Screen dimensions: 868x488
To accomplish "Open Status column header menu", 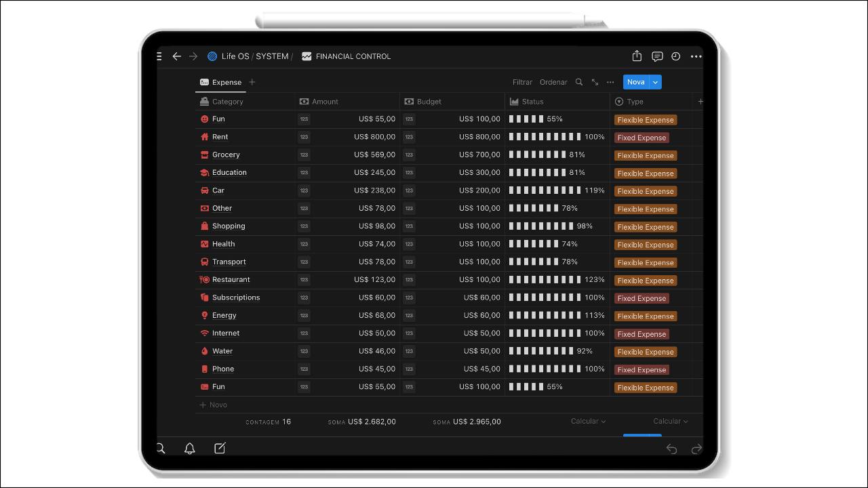I will tap(557, 102).
